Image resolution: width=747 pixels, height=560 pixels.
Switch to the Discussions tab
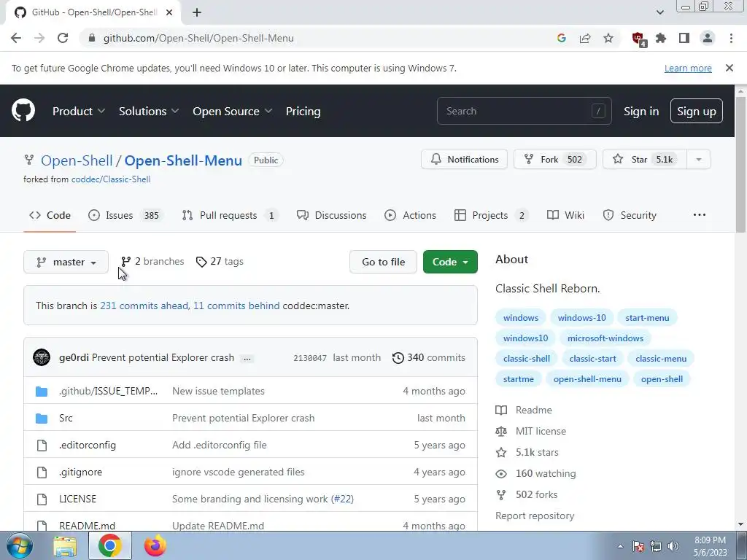332,215
